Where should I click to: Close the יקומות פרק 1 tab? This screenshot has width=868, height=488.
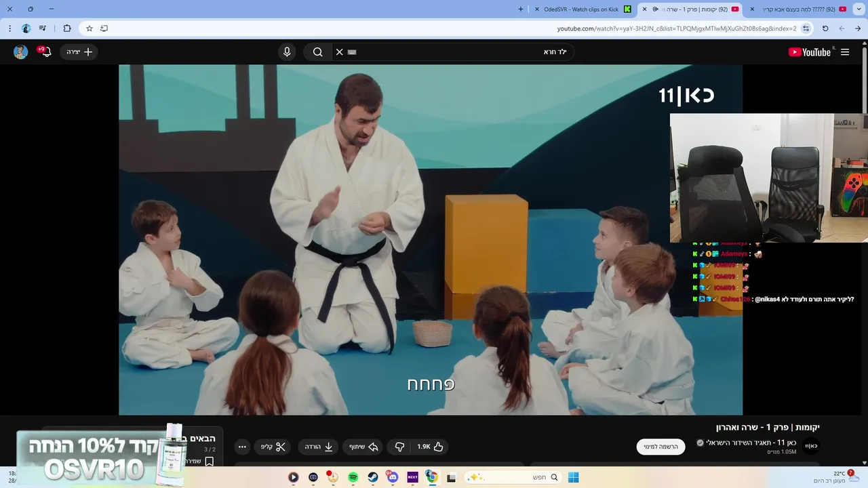click(x=645, y=9)
